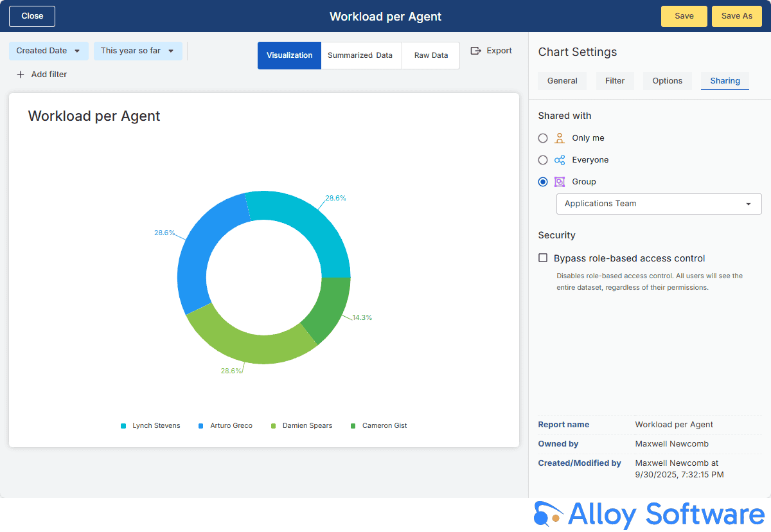The width and height of the screenshot is (771, 532).
Task: Open the Options tab in Chart Settings
Action: [667, 81]
